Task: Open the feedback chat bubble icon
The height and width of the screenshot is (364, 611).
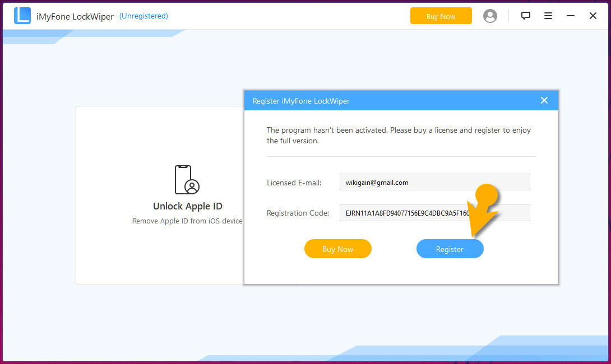Action: pyautogui.click(x=526, y=16)
